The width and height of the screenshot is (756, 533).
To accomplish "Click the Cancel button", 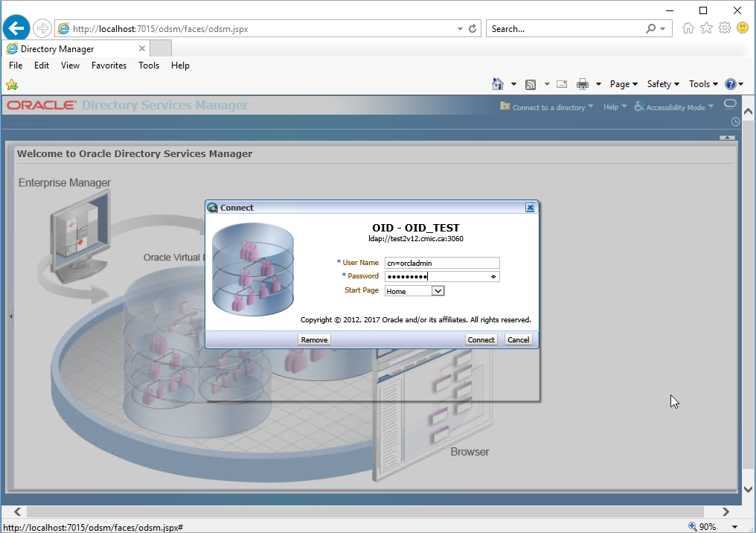I will click(519, 339).
